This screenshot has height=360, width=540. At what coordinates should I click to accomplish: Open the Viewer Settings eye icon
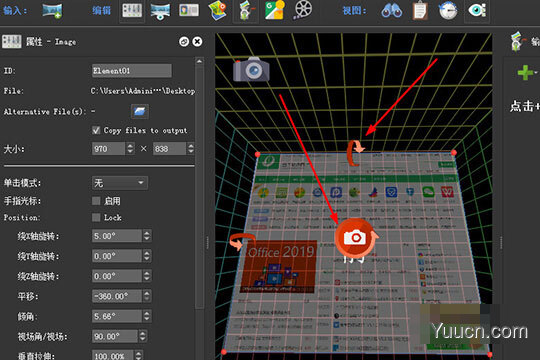[x=477, y=10]
